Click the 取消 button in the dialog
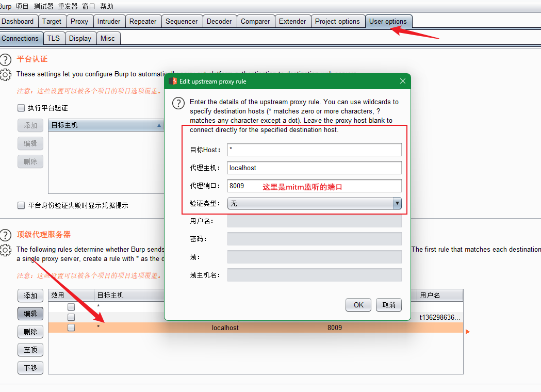This screenshot has width=541, height=392. click(x=389, y=305)
